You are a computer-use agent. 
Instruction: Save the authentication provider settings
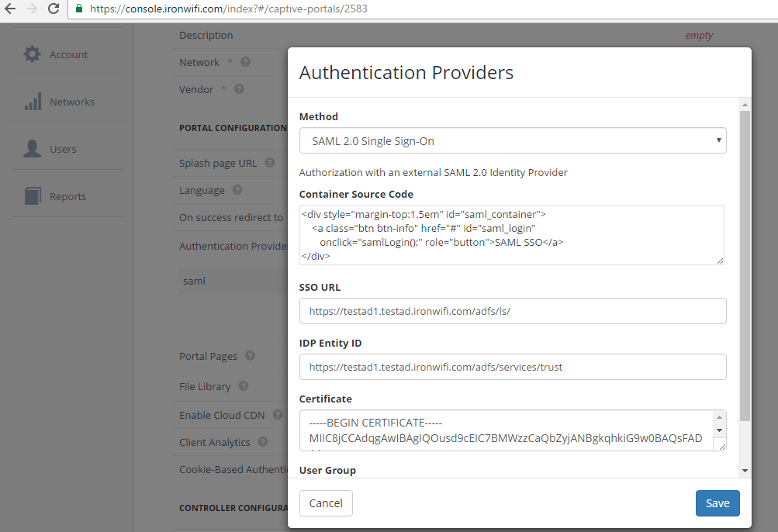717,503
